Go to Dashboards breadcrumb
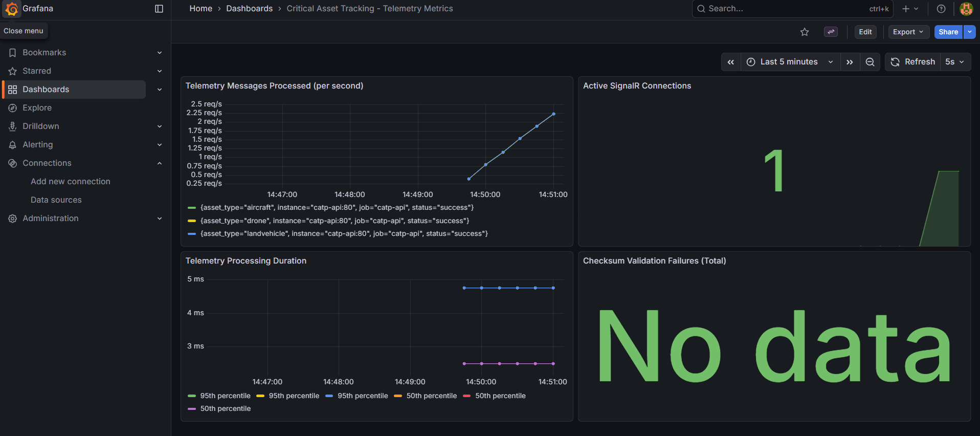This screenshot has width=980, height=436. [250, 9]
